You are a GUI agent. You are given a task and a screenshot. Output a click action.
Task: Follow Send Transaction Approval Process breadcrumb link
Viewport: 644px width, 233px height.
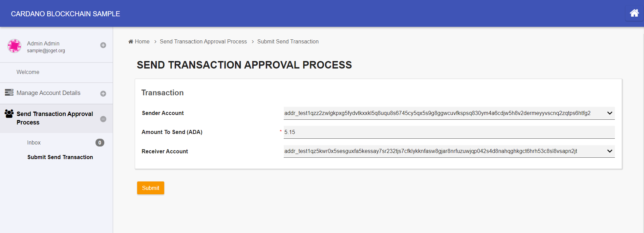click(x=203, y=41)
